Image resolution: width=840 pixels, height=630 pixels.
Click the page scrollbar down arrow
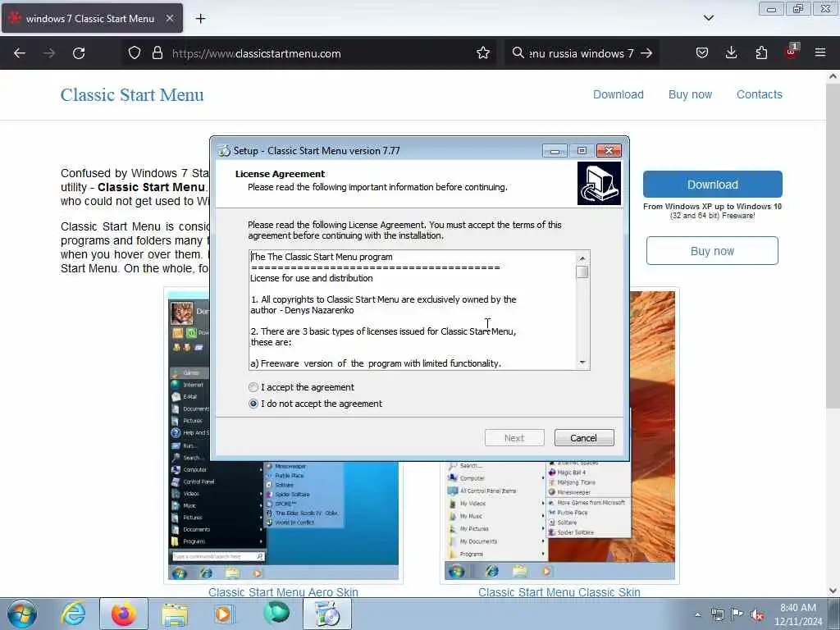[833, 591]
